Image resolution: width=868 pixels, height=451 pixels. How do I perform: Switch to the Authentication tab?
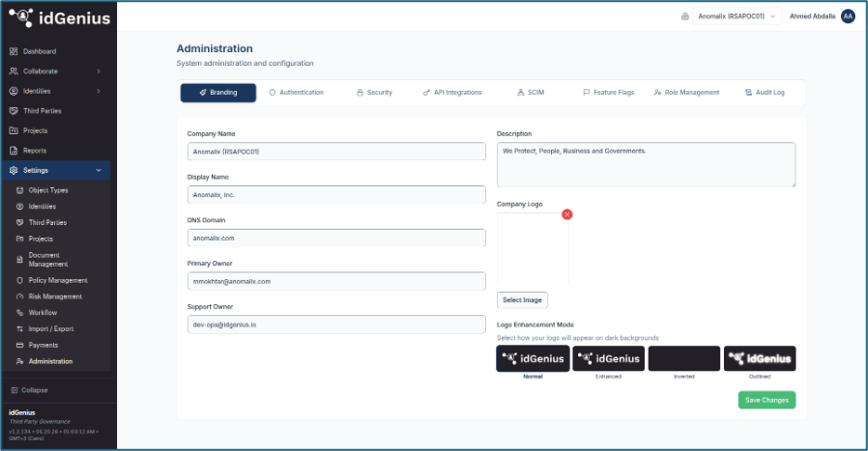click(296, 93)
